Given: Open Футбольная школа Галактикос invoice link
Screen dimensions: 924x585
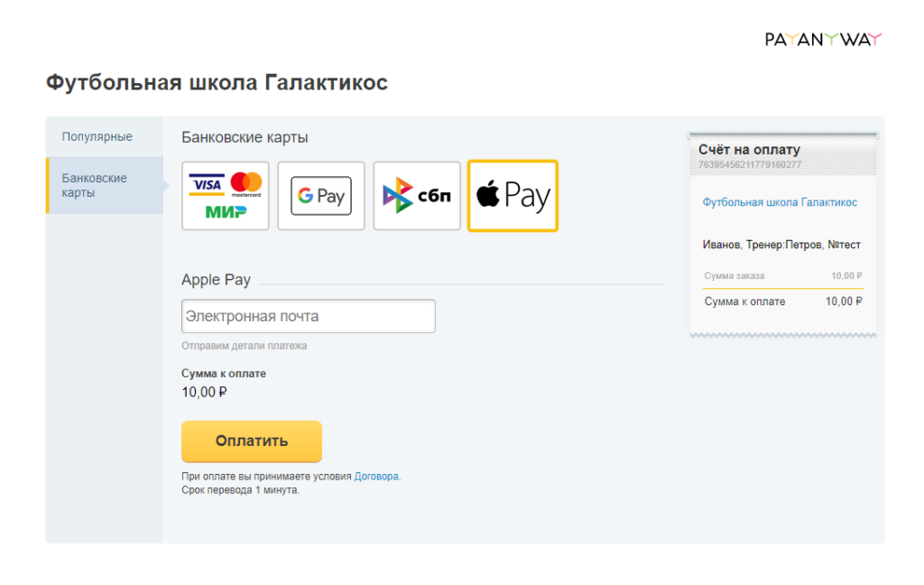Looking at the screenshot, I should 779,202.
